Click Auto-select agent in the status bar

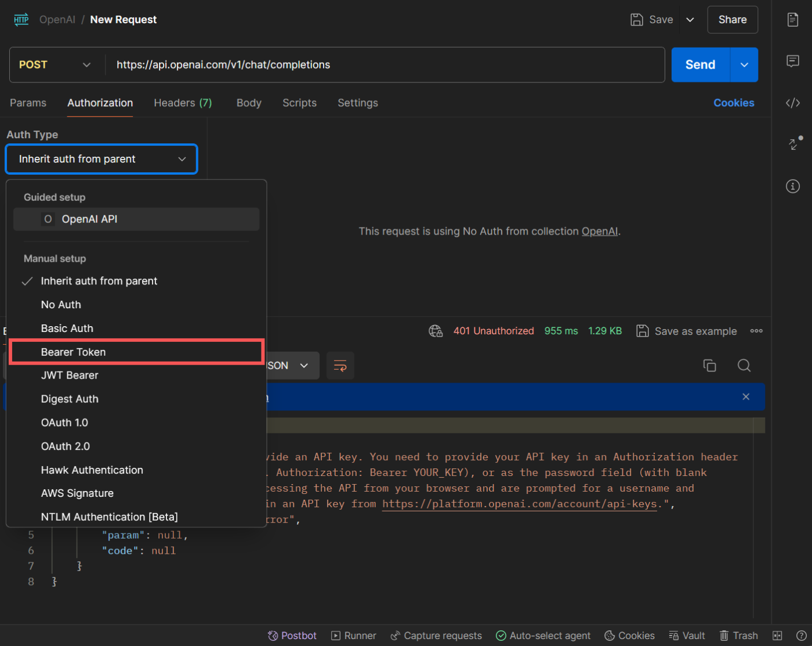(x=543, y=636)
